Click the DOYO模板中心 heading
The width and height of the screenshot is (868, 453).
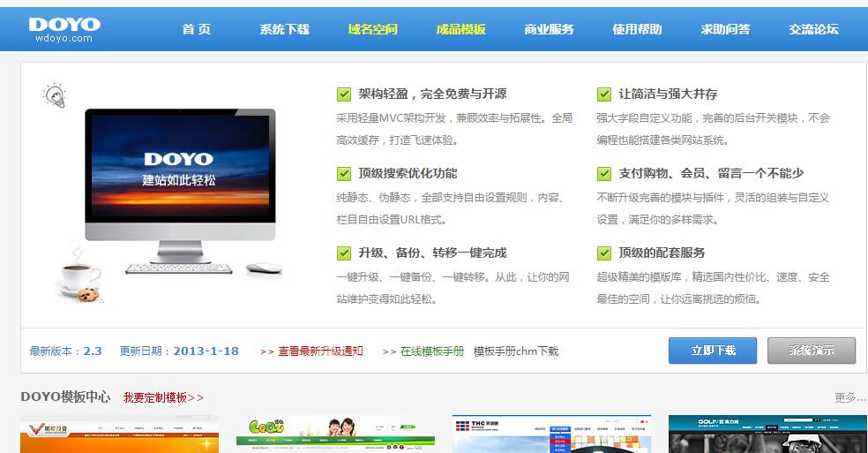(65, 397)
